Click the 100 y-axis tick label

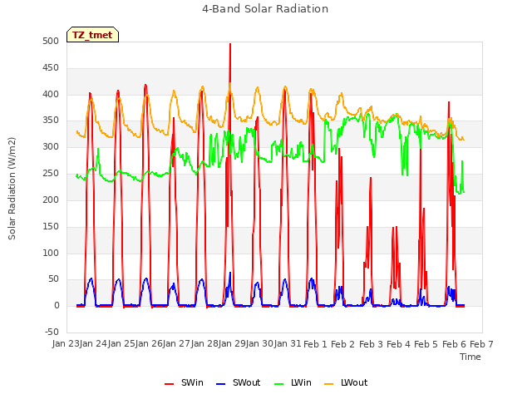[51, 253]
